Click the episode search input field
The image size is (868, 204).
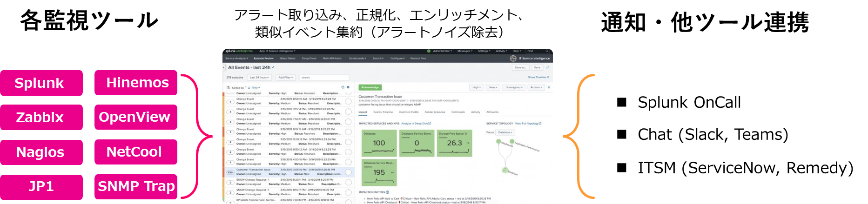[x=324, y=78]
